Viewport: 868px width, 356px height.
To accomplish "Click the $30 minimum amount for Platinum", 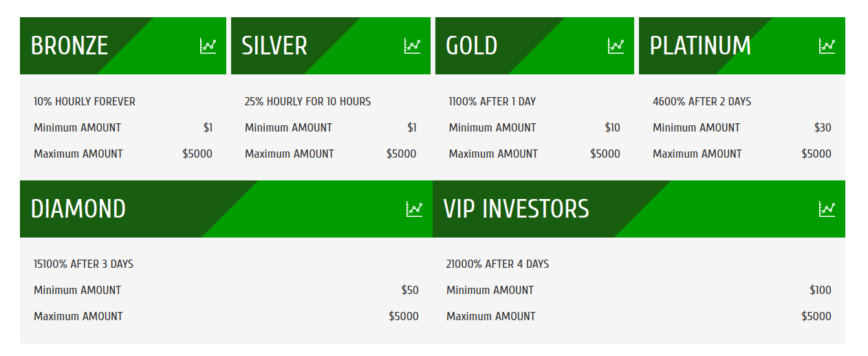I will 822,128.
